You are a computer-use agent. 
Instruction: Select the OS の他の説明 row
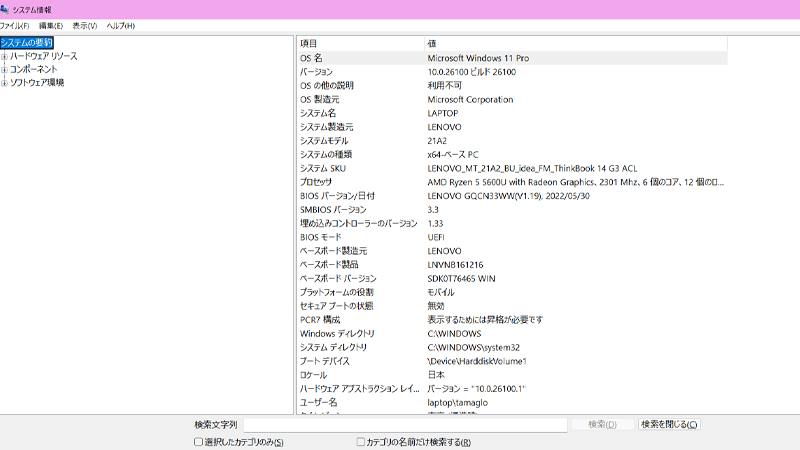[512, 86]
